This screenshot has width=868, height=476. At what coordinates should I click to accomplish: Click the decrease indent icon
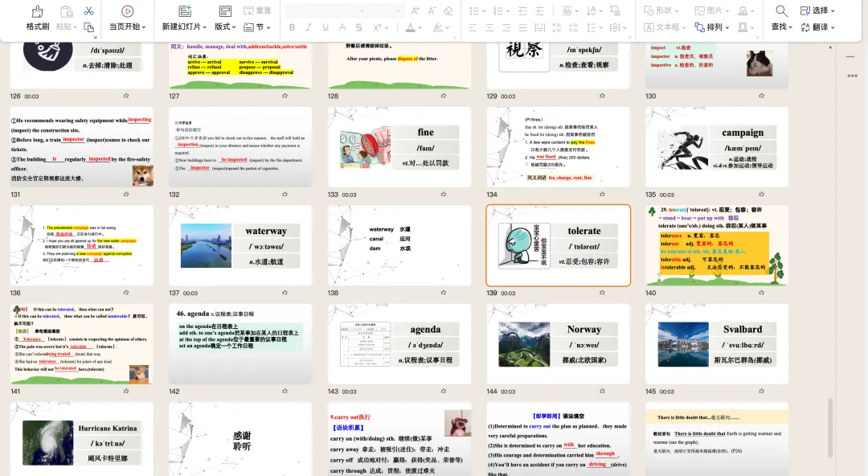pyautogui.click(x=522, y=11)
